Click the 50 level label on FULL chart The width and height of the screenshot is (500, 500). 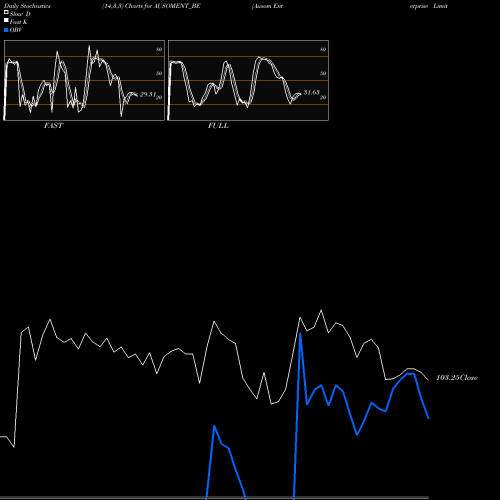(x=323, y=73)
